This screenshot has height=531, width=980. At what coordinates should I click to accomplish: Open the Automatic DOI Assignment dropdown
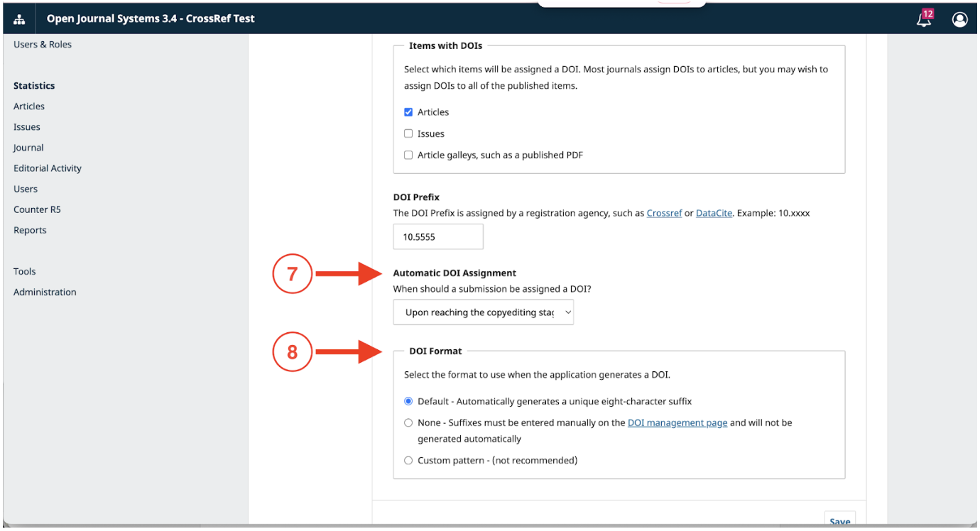(483, 312)
